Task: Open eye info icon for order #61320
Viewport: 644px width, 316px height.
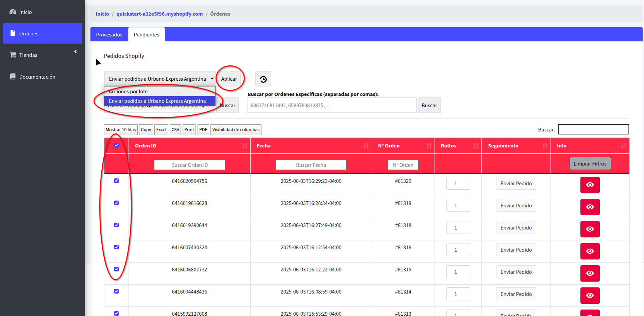Action: click(x=590, y=185)
